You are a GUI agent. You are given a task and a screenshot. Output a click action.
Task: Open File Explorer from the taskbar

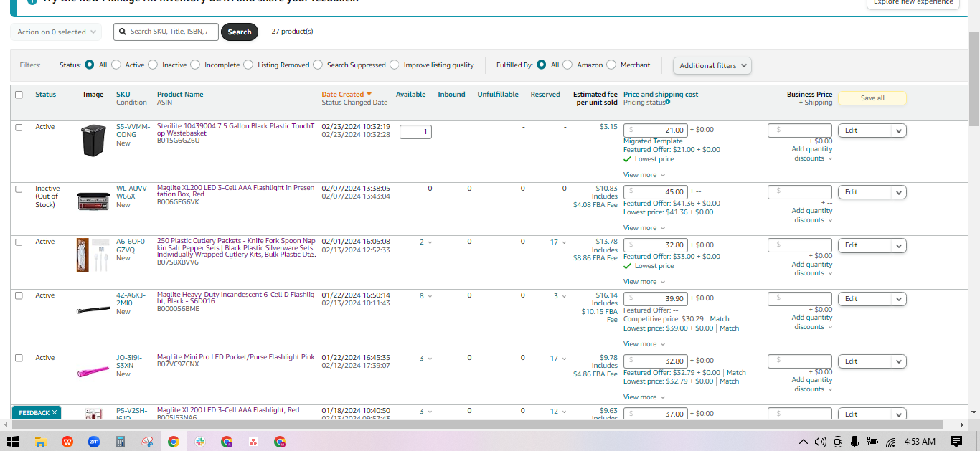click(40, 442)
